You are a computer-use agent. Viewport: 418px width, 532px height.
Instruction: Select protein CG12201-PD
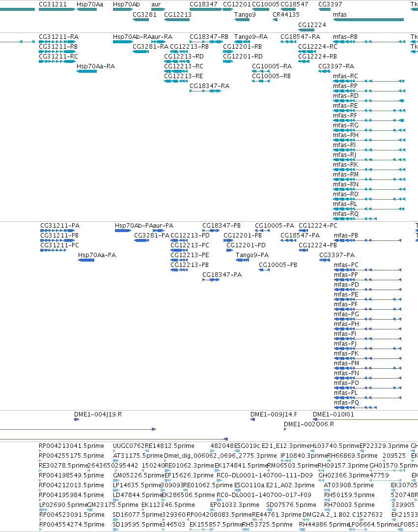[x=229, y=250]
